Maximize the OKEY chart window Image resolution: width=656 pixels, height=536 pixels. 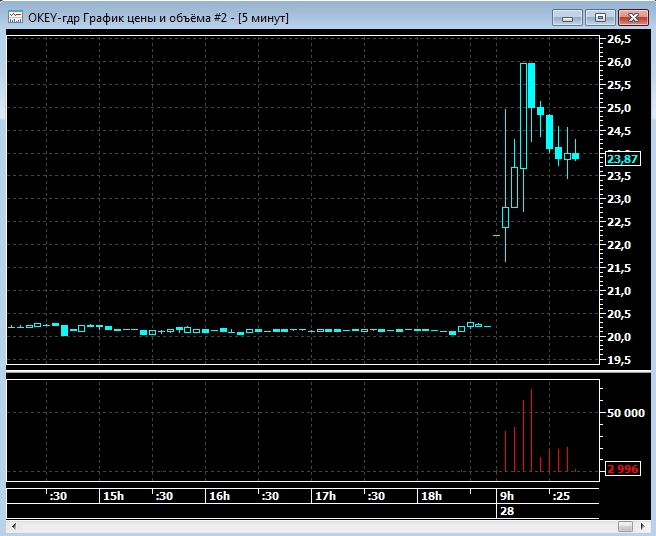tap(600, 17)
